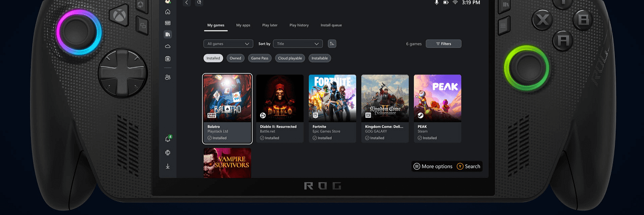Select the Vampire Survivors cover
The width and height of the screenshot is (644, 215).
tap(227, 163)
